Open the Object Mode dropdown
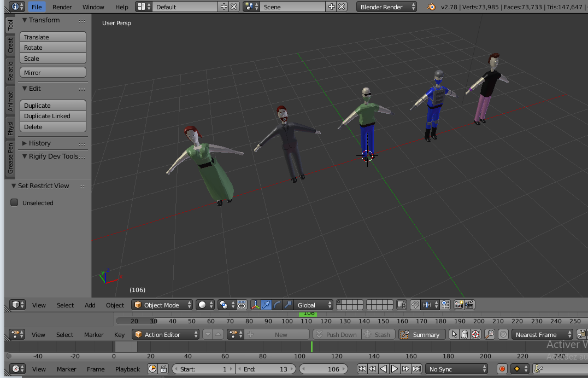The image size is (588, 378). (x=162, y=305)
